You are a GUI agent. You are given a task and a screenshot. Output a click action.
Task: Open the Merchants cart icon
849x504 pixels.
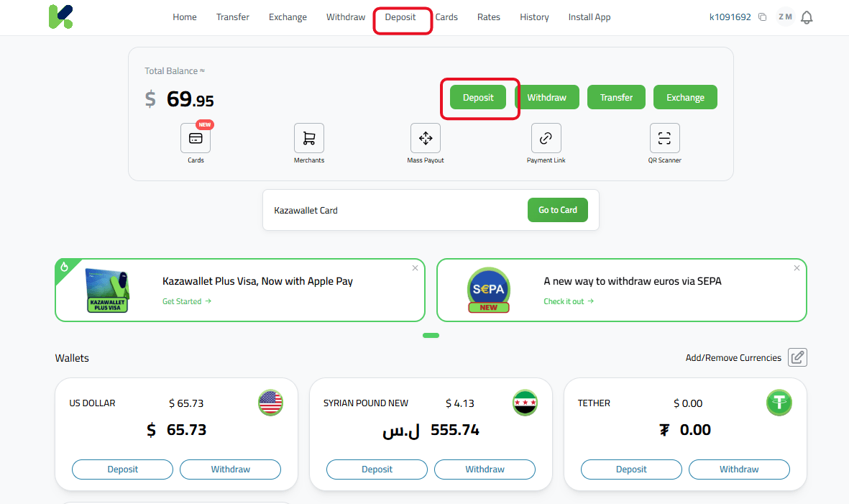point(309,138)
